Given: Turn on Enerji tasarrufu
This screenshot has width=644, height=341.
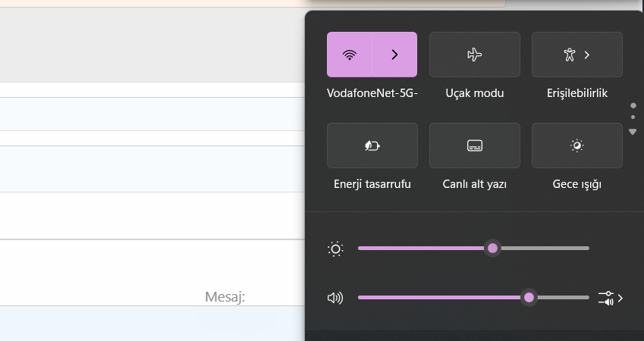Looking at the screenshot, I should [372, 145].
